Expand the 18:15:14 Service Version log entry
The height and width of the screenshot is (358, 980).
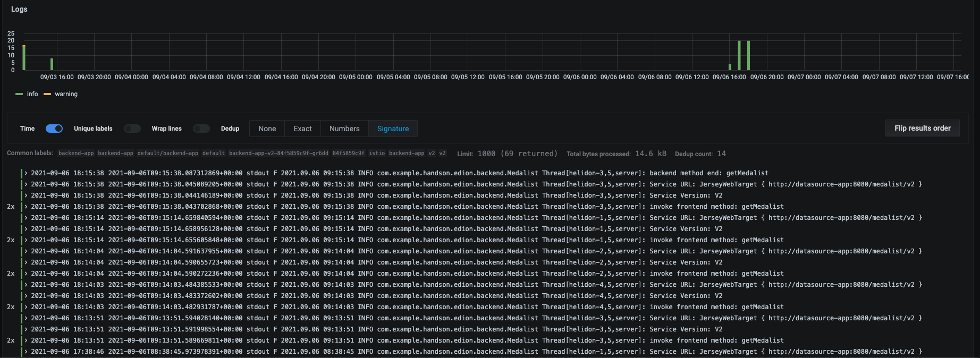[x=26, y=229]
